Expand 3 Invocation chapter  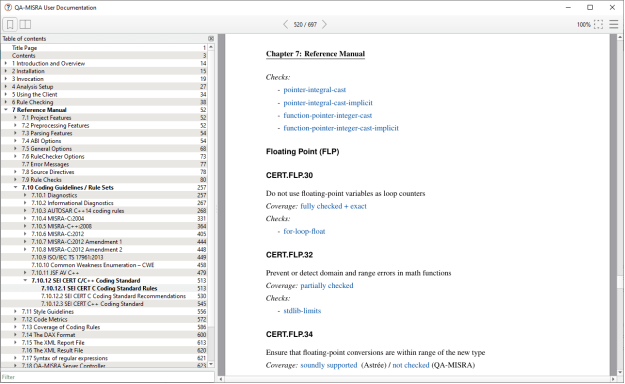[x=6, y=79]
